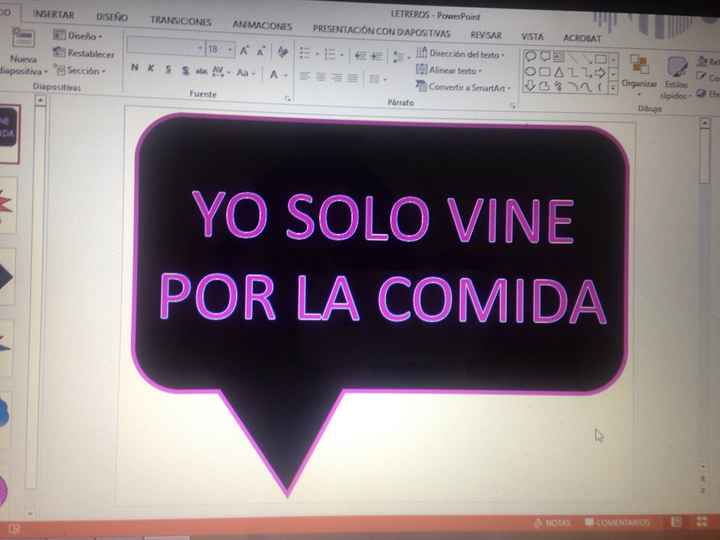Open PRESENTACIÓN CON DIAPOSITIVAS tab
The width and height of the screenshot is (720, 540).
pos(382,32)
